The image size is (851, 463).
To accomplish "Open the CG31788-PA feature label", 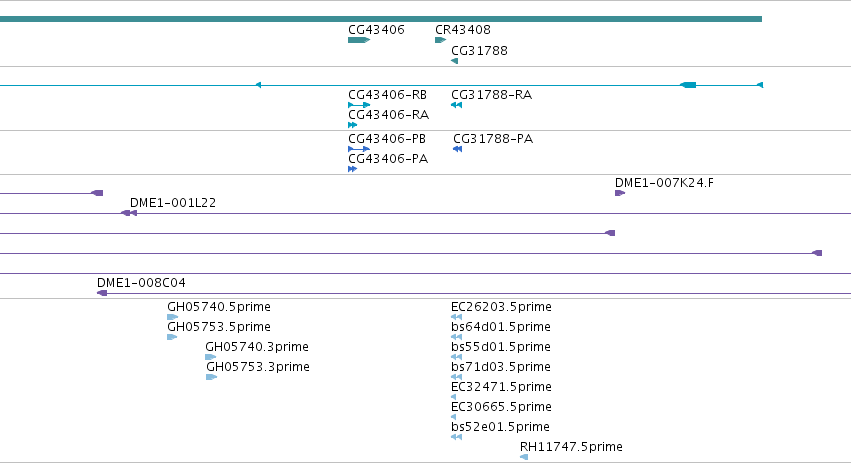I will (x=493, y=139).
